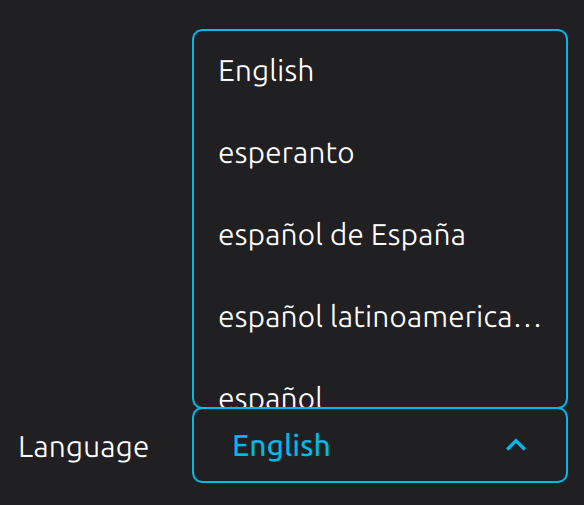
Task: Click the Language combo box field
Action: (x=380, y=445)
